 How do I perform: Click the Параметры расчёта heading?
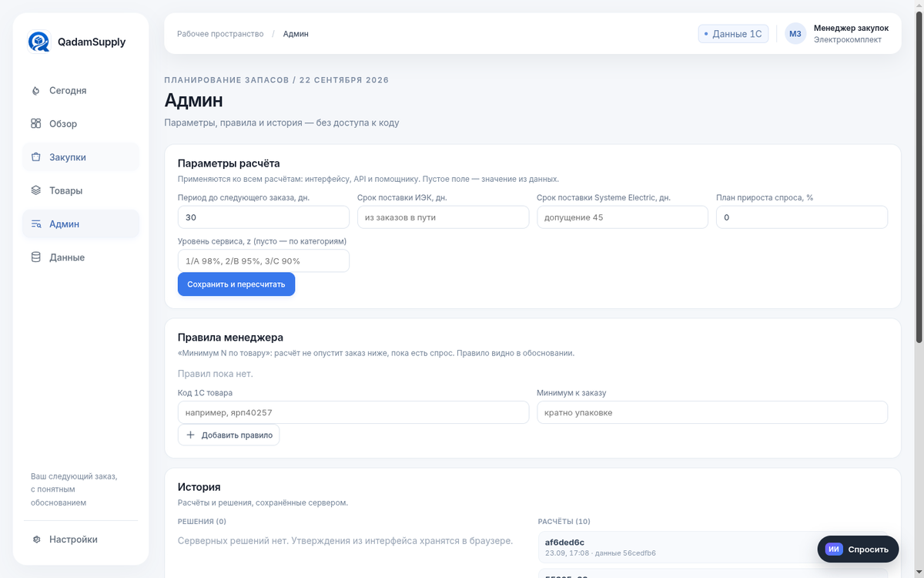(229, 163)
